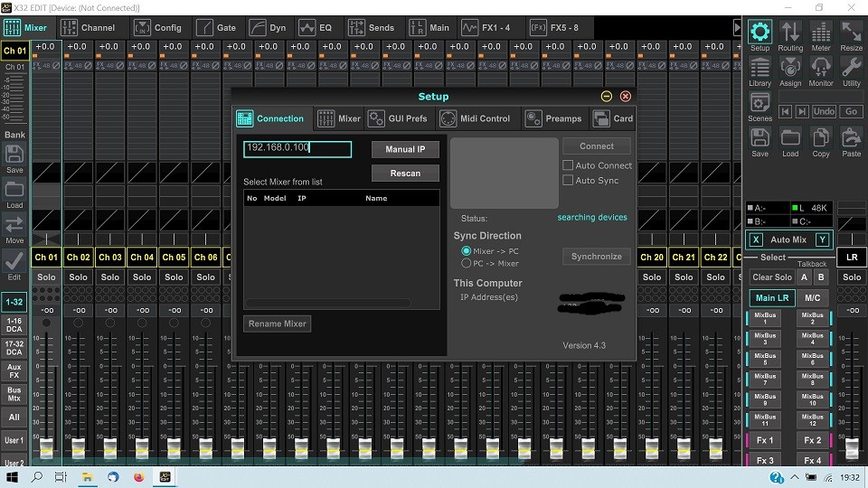868x488 pixels.
Task: Minimize the Setup dialog yellow button
Action: 606,97
